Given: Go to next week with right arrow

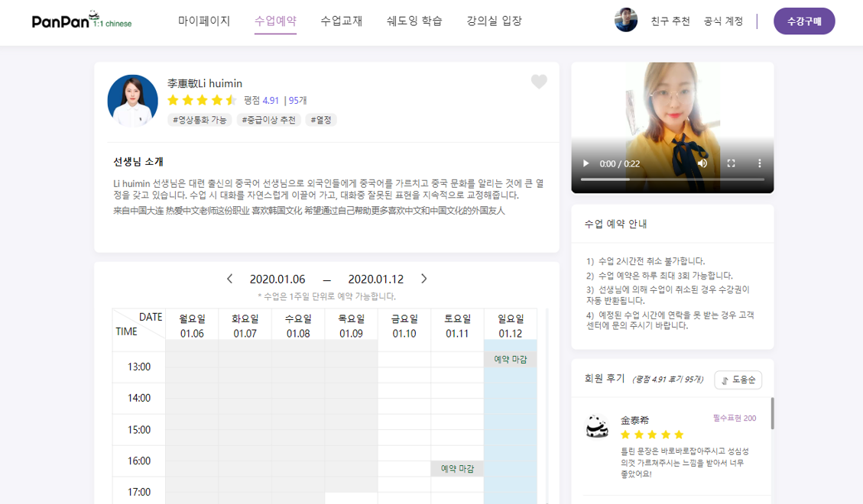Looking at the screenshot, I should 423,279.
